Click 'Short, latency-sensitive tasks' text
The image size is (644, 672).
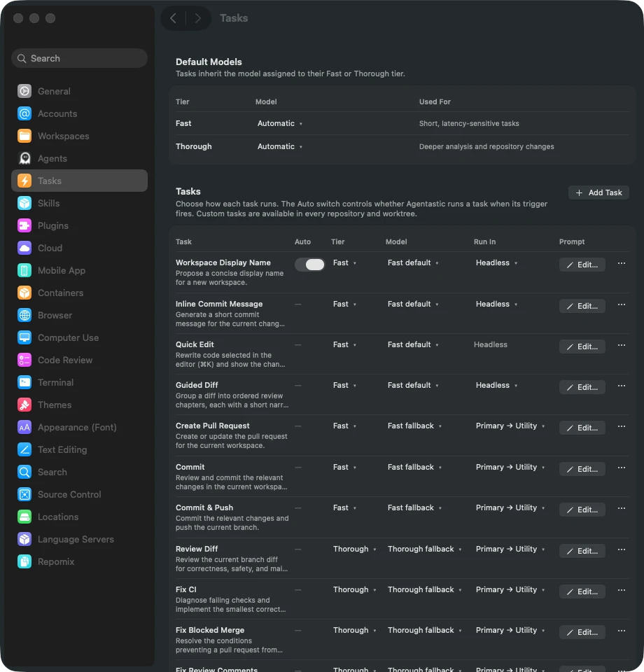coord(469,123)
